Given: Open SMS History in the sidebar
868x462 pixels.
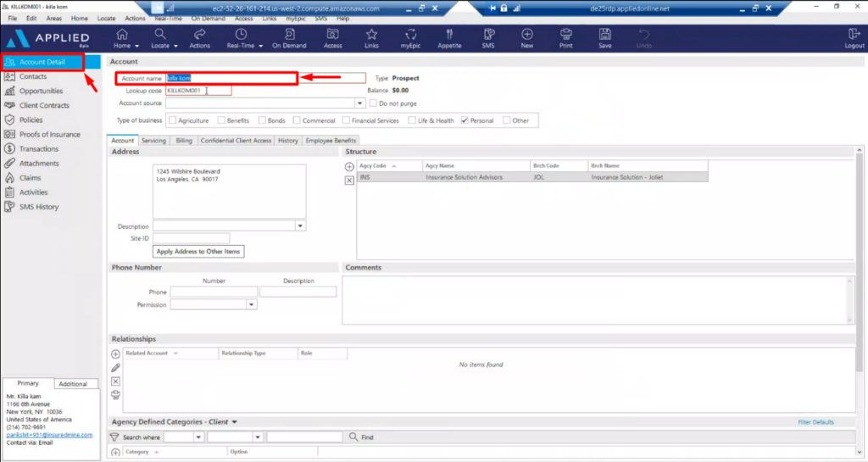Looking at the screenshot, I should [x=39, y=207].
